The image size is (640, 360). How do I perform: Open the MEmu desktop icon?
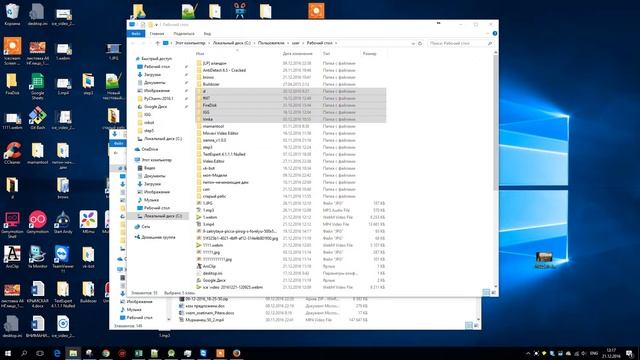coord(88,222)
